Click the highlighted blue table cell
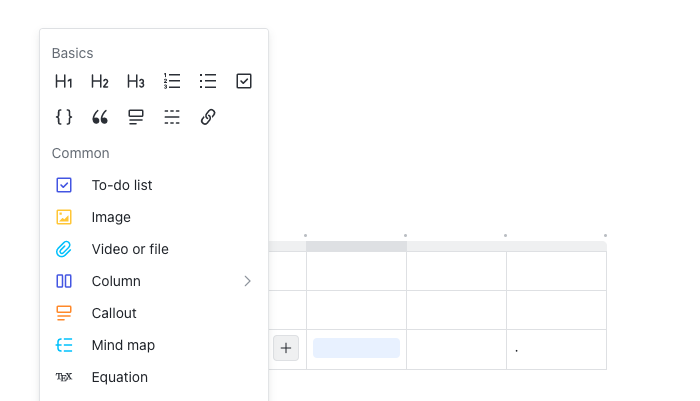 [x=356, y=348]
